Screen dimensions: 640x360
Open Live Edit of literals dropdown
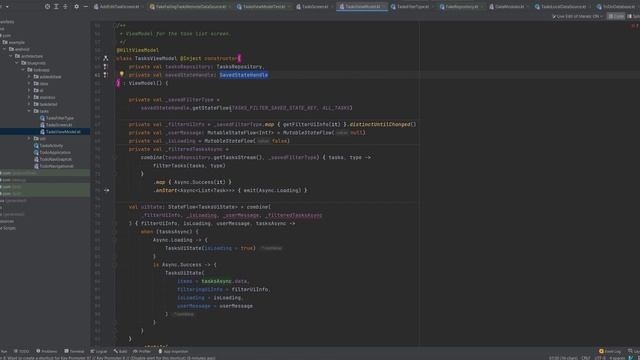tap(577, 16)
